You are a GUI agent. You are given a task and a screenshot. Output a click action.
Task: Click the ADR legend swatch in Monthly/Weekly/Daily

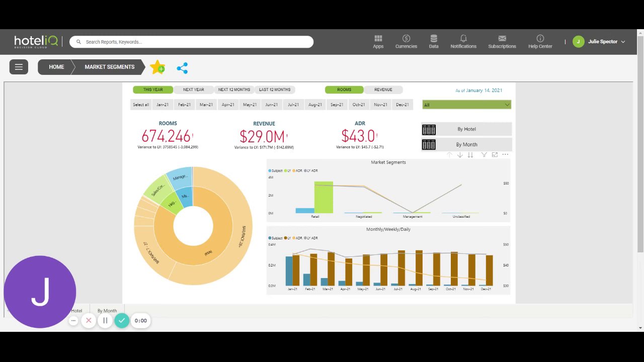click(x=295, y=238)
